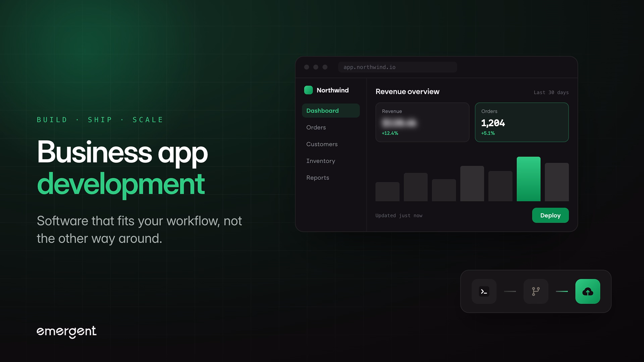Click the emergent logo
The width and height of the screenshot is (644, 362).
click(x=66, y=331)
